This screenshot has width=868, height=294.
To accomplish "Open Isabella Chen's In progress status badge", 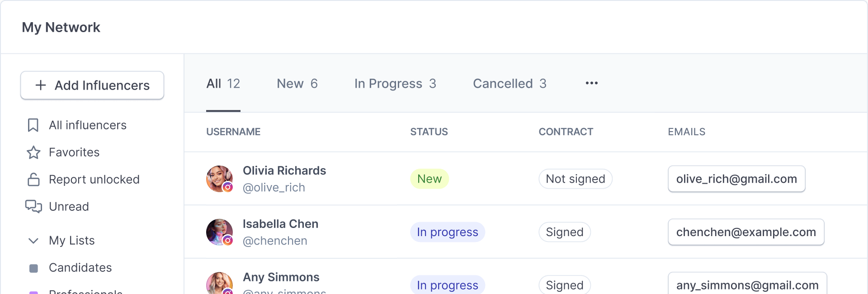I will point(447,232).
